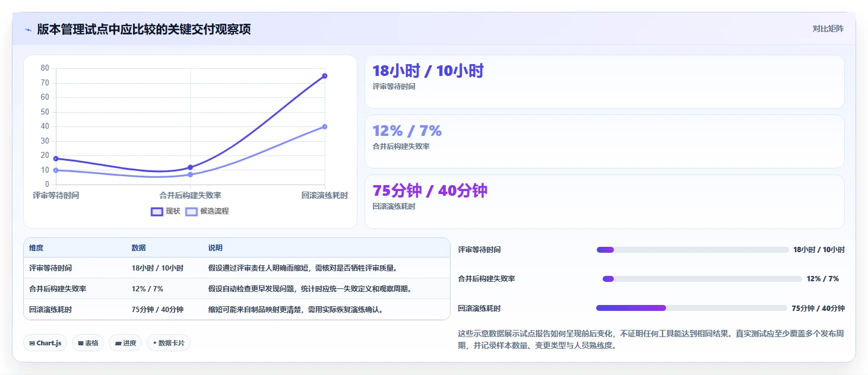Click the 回滚演练耗时 progress bar
Screen dimensions: 868x375
692,308
